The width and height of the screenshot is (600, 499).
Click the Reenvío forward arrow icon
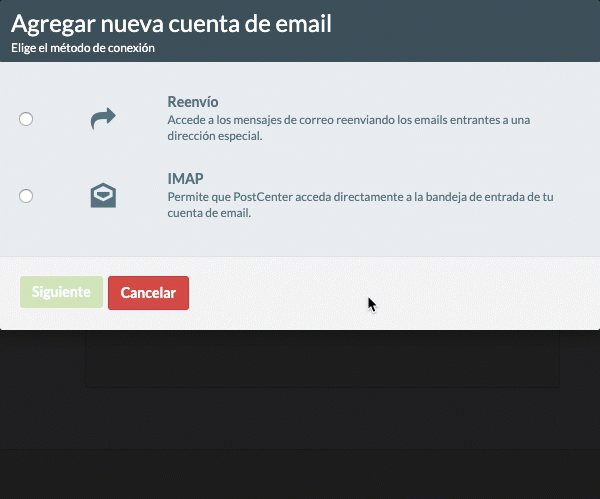point(103,118)
